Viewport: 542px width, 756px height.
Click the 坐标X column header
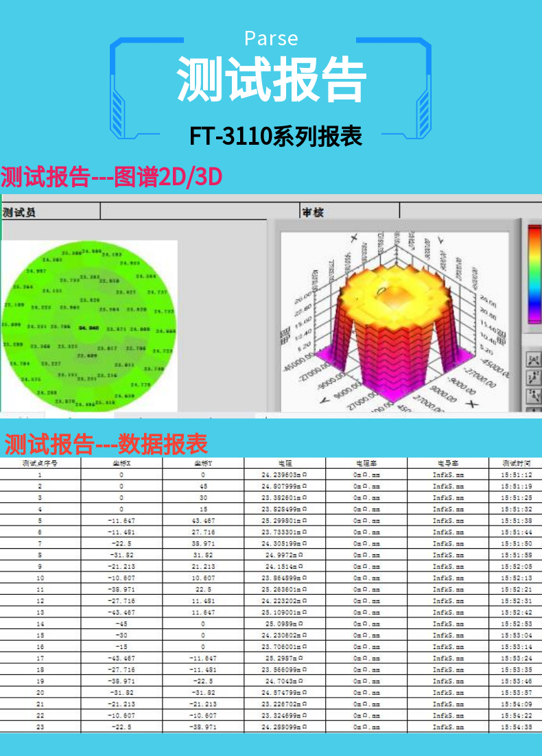pos(121,463)
